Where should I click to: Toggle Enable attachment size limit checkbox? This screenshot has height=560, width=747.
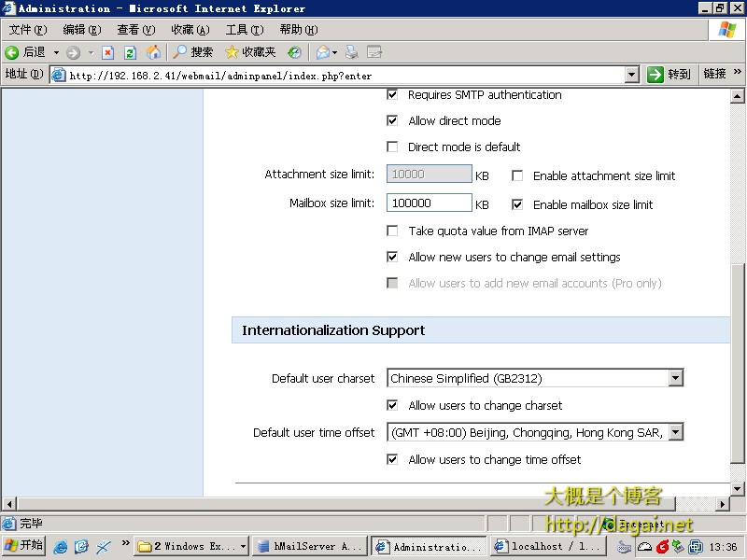pyautogui.click(x=517, y=175)
